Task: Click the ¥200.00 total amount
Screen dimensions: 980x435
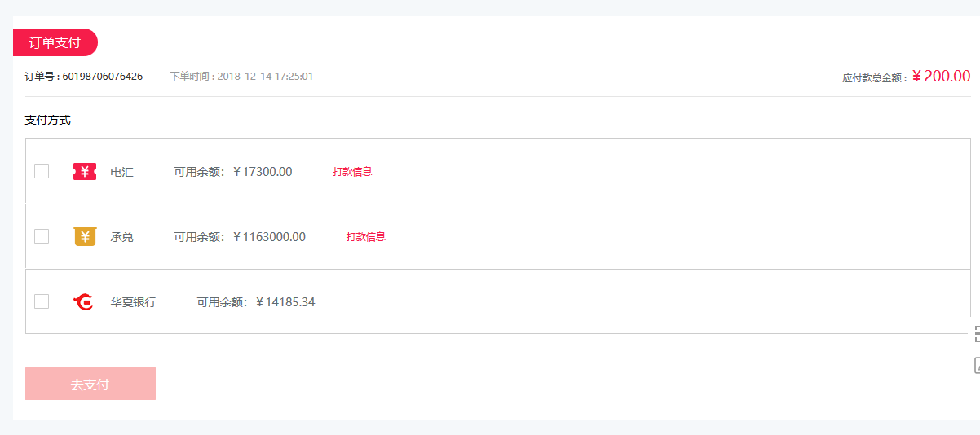Action: 941,76
